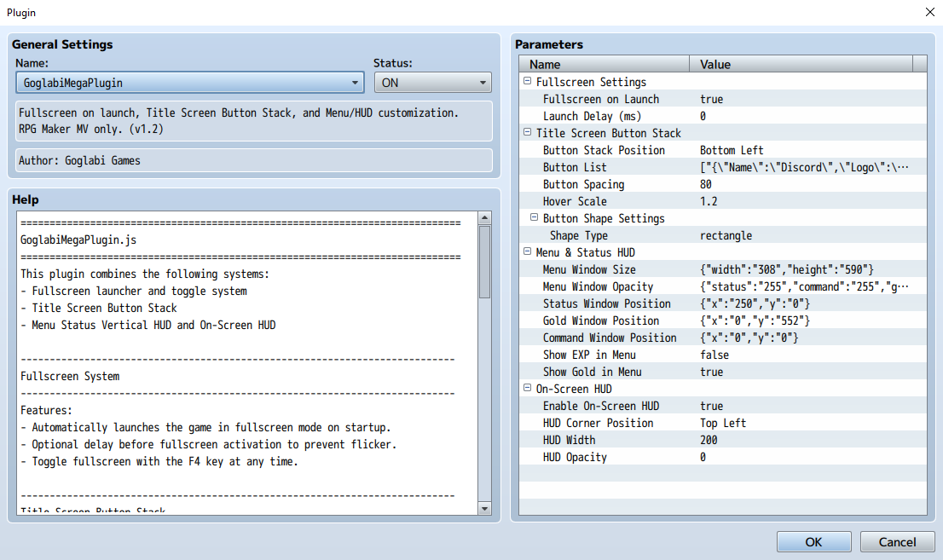Image resolution: width=943 pixels, height=560 pixels.
Task: Collapse the On-Screen HUD group
Action: (526, 389)
